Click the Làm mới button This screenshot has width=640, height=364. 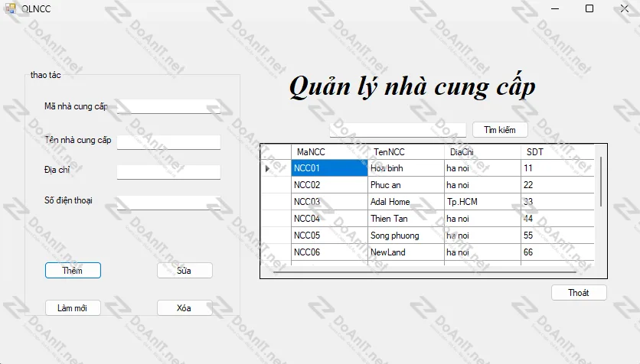point(73,308)
